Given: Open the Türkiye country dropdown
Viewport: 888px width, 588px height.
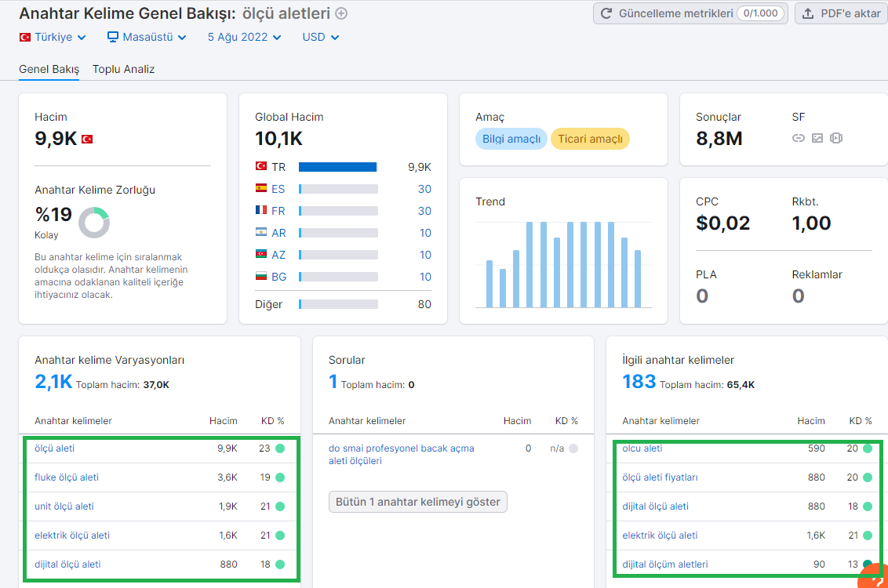Looking at the screenshot, I should tap(53, 38).
